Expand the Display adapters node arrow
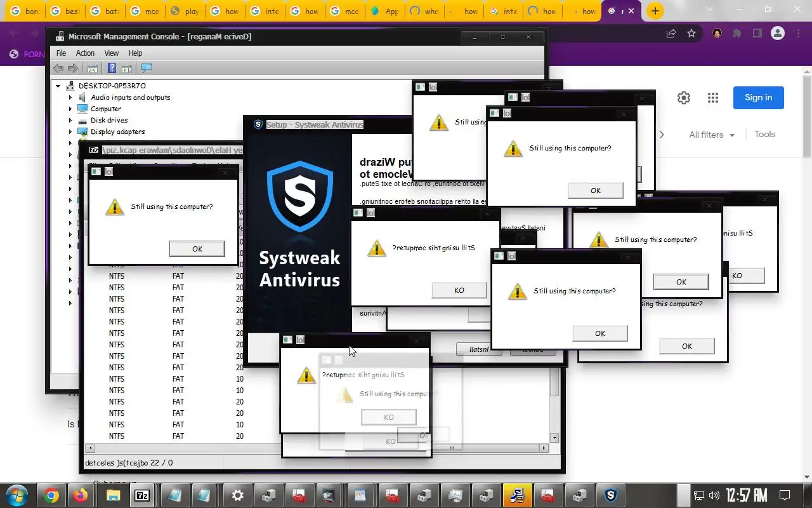The height and width of the screenshot is (508, 812). 70,131
